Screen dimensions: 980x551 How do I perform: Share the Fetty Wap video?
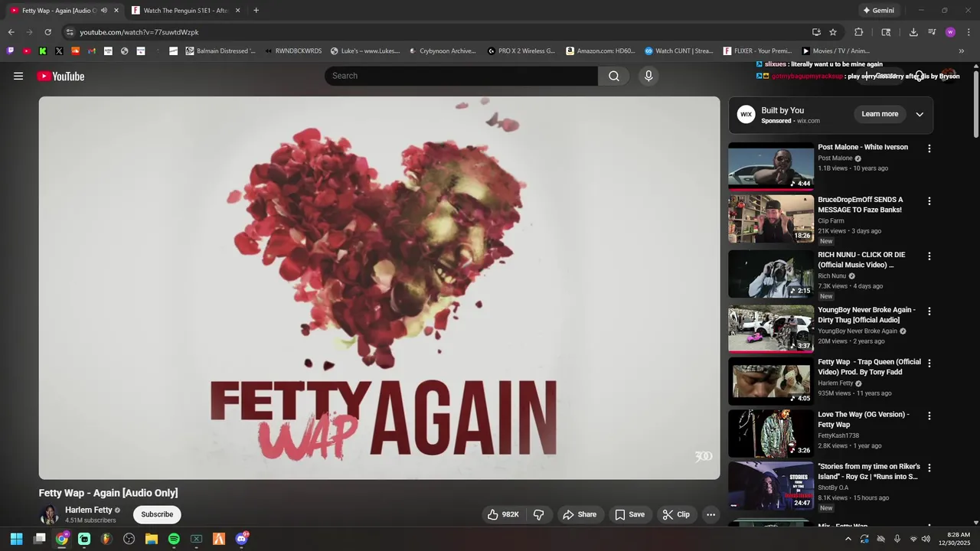pyautogui.click(x=580, y=514)
